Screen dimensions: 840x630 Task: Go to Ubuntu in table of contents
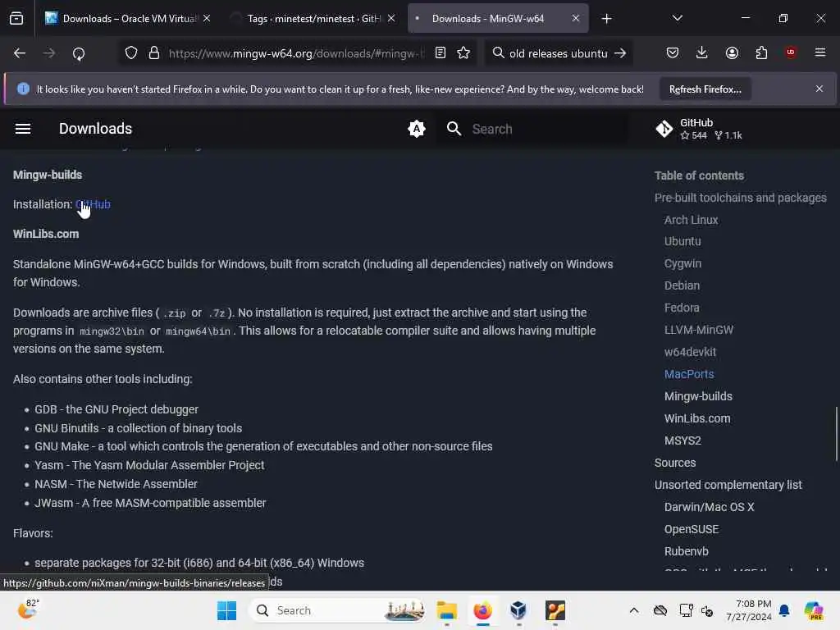[682, 241]
